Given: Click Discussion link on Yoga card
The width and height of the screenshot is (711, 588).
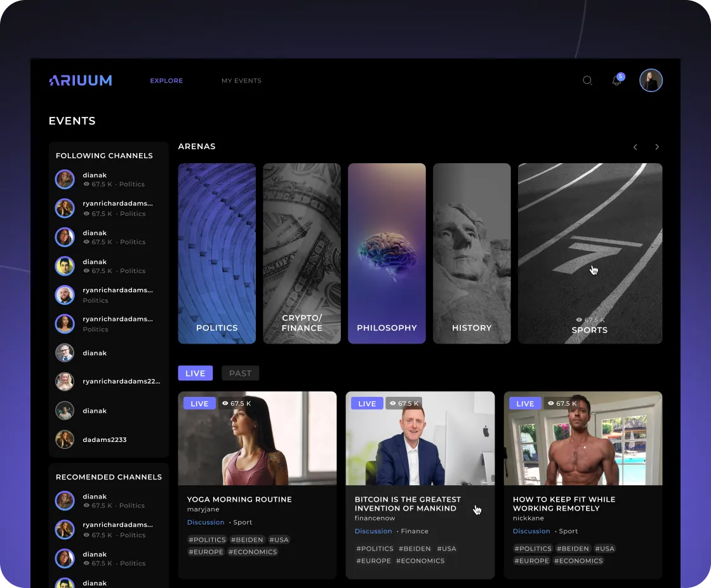Looking at the screenshot, I should point(206,522).
